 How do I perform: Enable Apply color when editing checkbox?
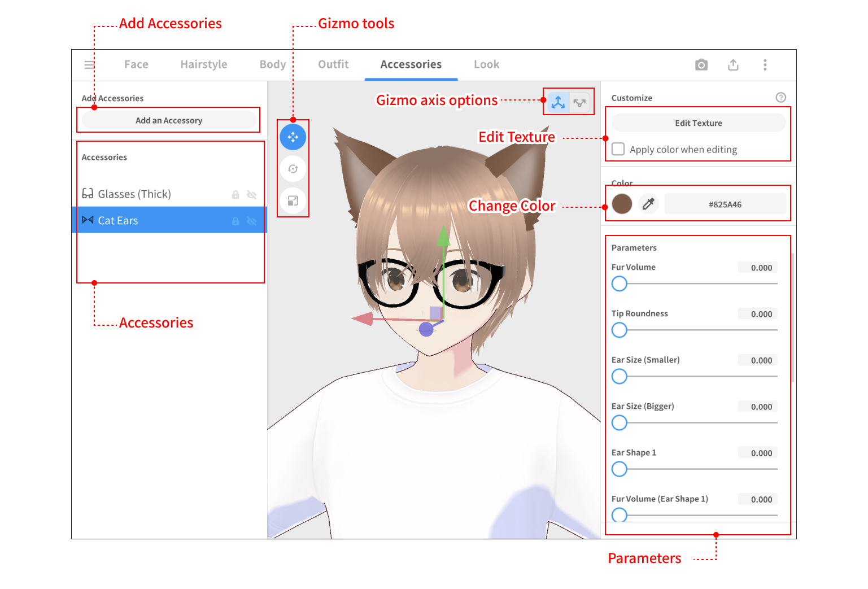click(x=618, y=149)
